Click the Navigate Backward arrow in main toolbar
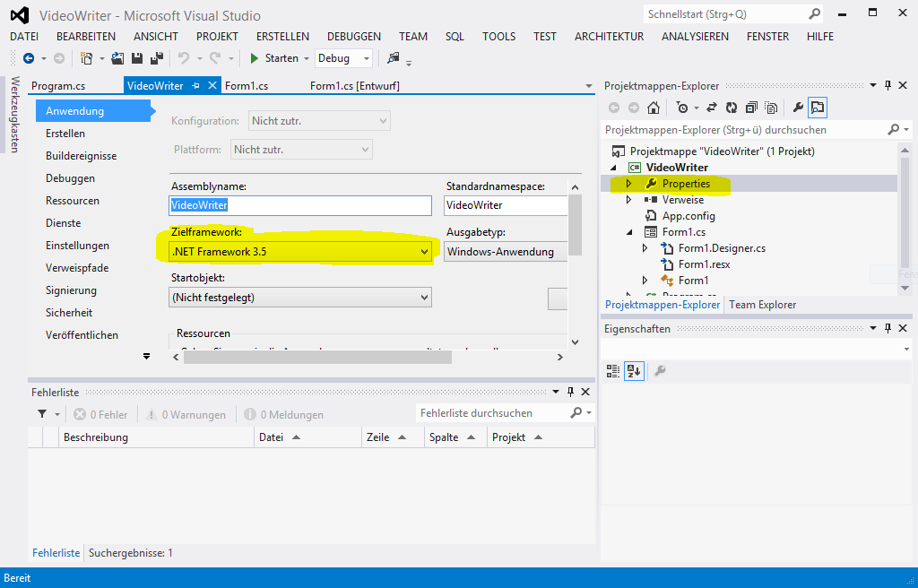This screenshot has height=588, width=918. (28, 58)
